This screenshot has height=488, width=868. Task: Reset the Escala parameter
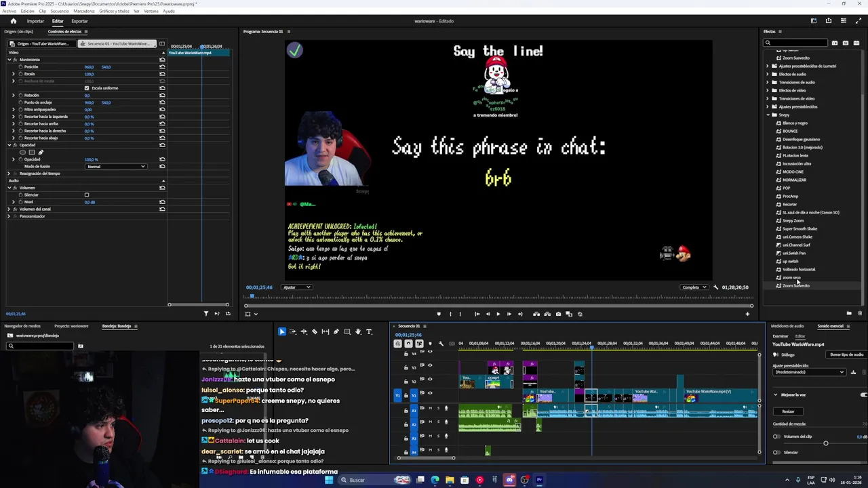point(162,74)
